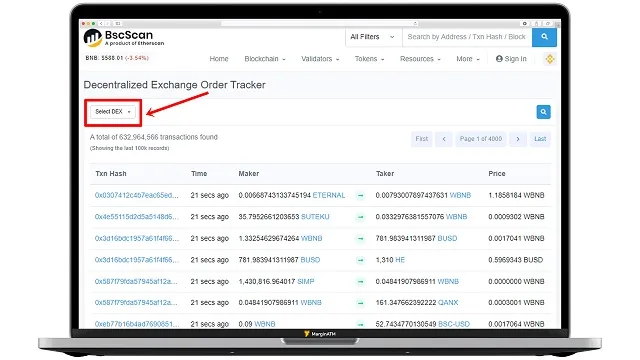This screenshot has height=360, width=640.
Task: Click the Taker column header
Action: [x=385, y=174]
